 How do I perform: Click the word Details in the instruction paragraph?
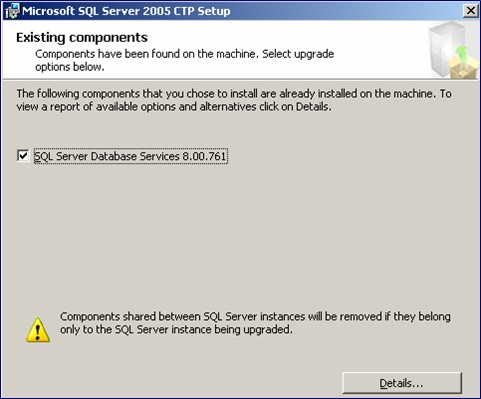[312, 107]
